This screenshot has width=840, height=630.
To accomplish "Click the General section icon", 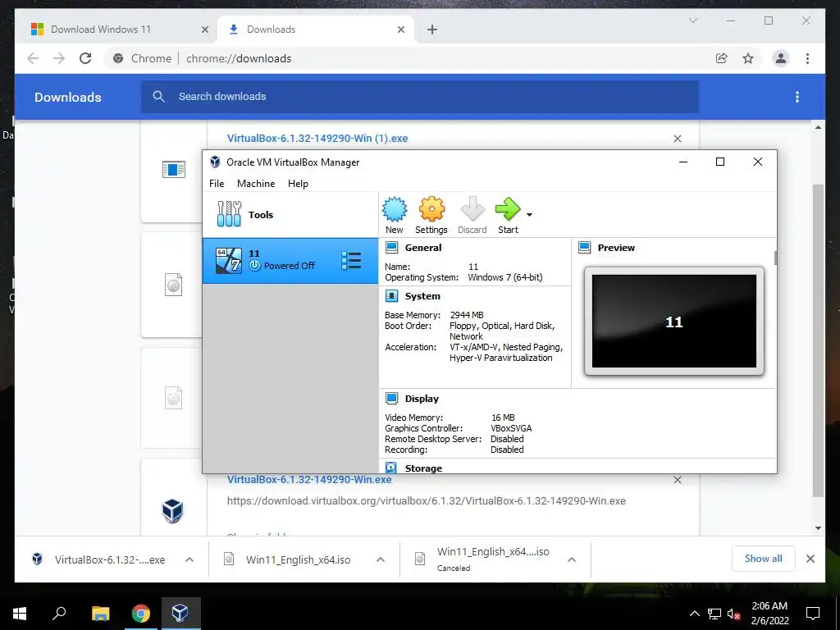I will click(391, 248).
